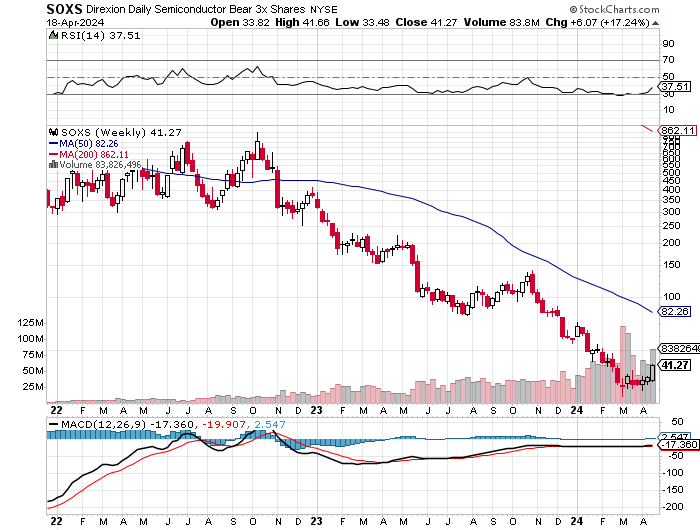The width and height of the screenshot is (700, 530).
Task: Click the 125M volume axis label
Action: coord(31,323)
